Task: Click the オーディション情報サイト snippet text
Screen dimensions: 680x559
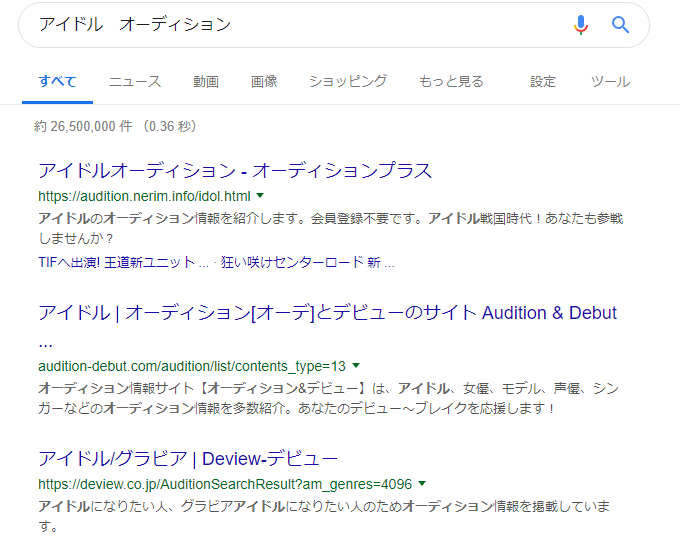Action: [328, 398]
